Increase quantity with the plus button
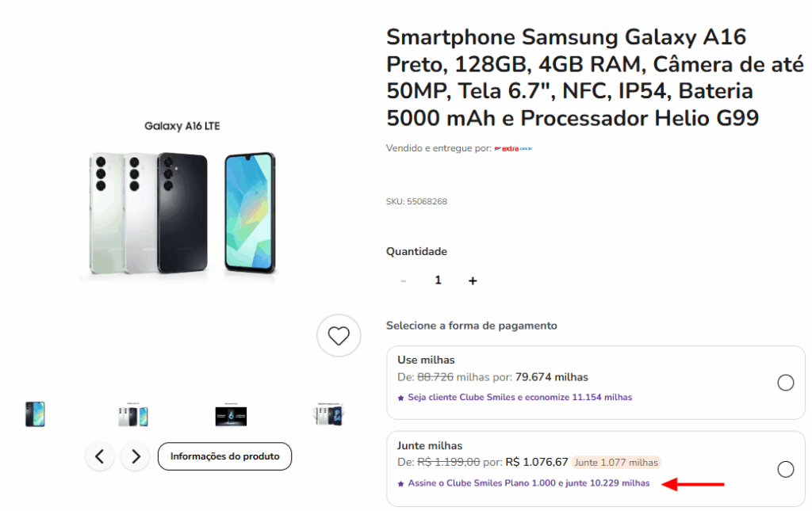 click(473, 280)
